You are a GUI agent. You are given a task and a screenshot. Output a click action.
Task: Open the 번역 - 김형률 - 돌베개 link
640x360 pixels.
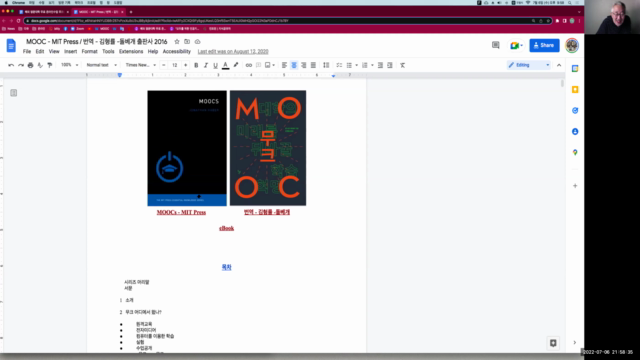(267, 212)
